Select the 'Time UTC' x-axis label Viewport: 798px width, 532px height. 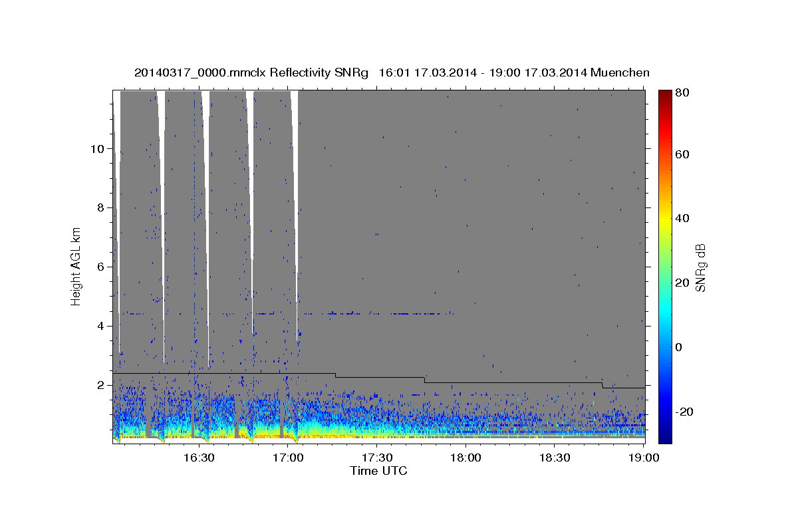378,471
